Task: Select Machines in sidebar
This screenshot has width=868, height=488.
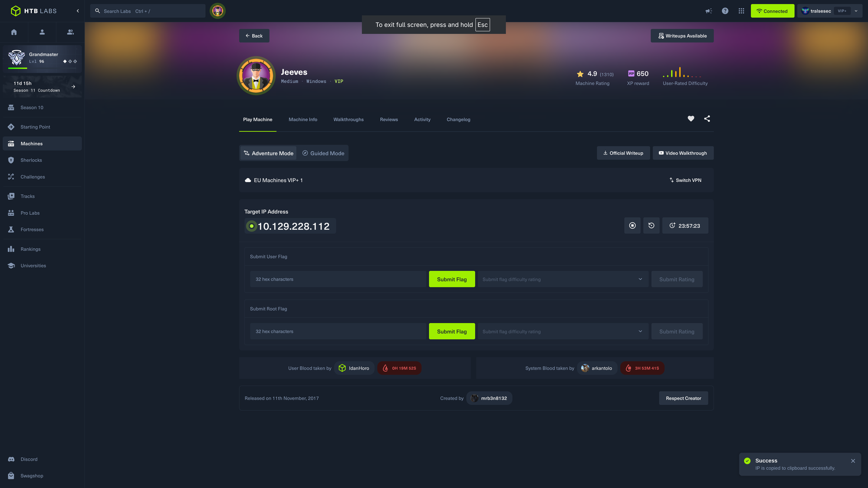Action: coord(42,144)
